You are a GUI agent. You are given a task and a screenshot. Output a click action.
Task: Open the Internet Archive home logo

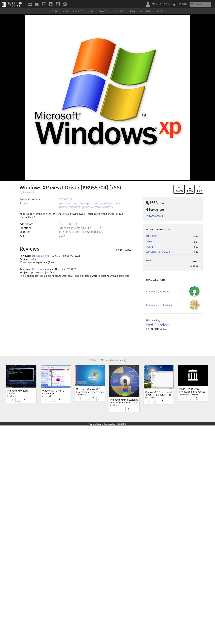point(13,4)
